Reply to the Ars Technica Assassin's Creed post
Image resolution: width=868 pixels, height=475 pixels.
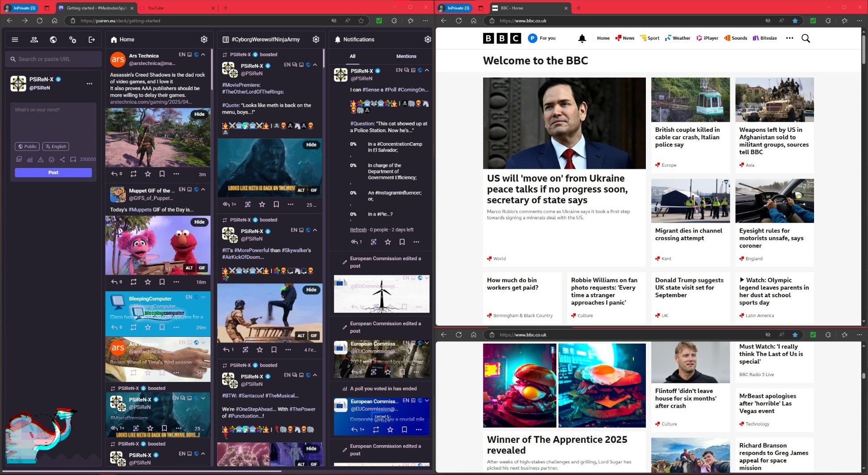tap(115, 174)
